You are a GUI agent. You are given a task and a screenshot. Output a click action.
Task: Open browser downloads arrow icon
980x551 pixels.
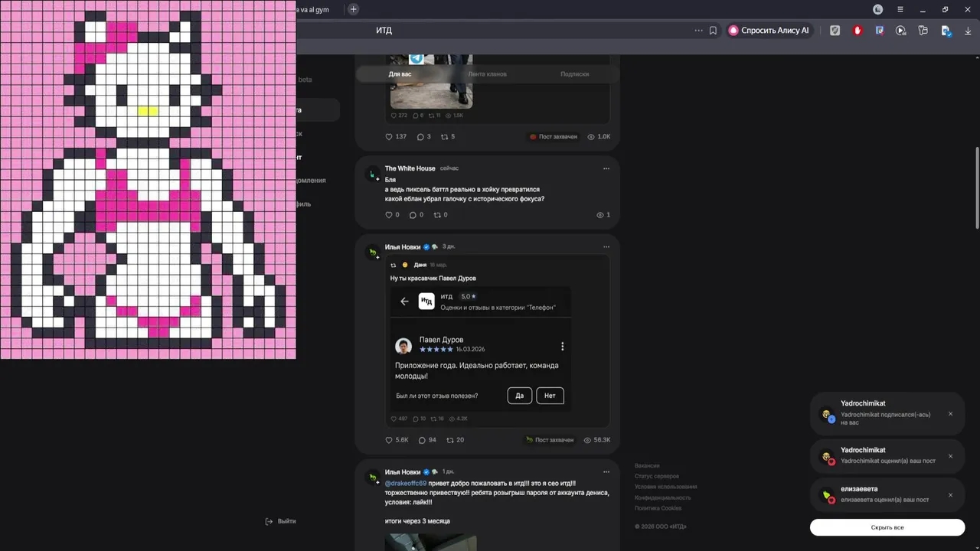[968, 31]
